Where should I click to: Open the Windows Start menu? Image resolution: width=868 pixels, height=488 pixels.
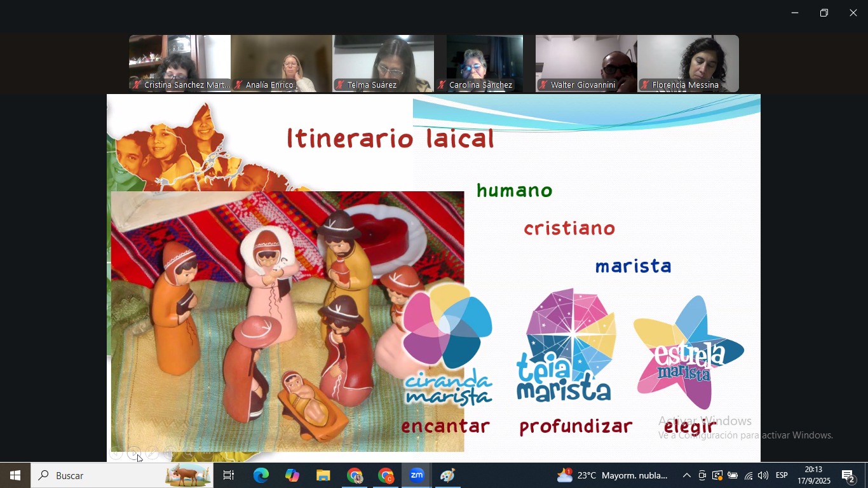click(x=15, y=475)
